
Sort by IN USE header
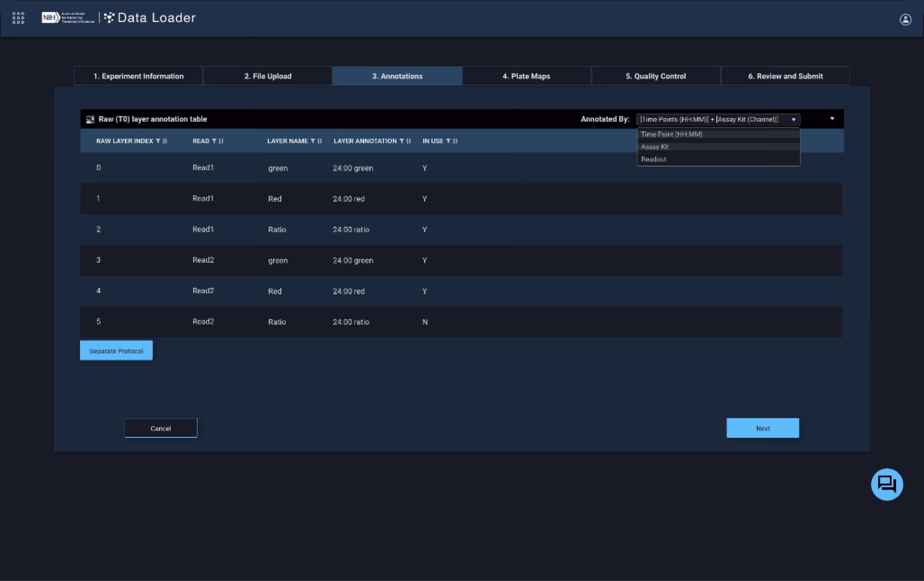[x=433, y=141]
